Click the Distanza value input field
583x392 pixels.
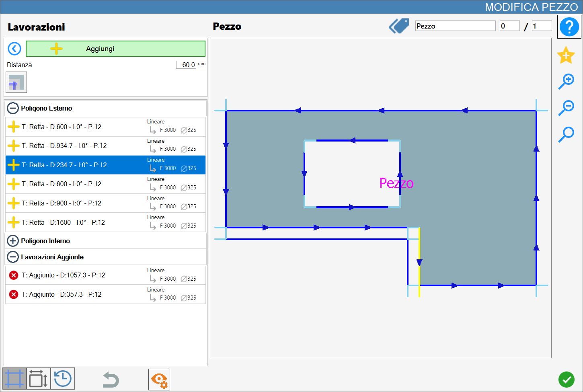click(186, 65)
